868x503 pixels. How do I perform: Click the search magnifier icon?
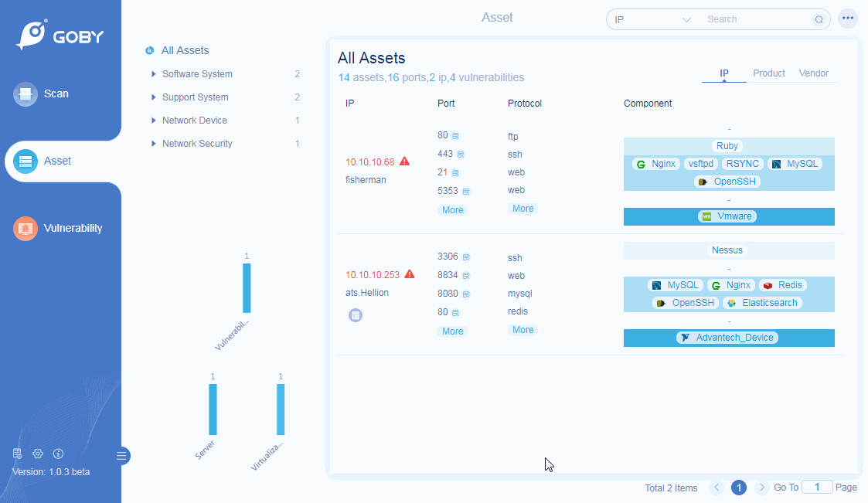[x=819, y=19]
